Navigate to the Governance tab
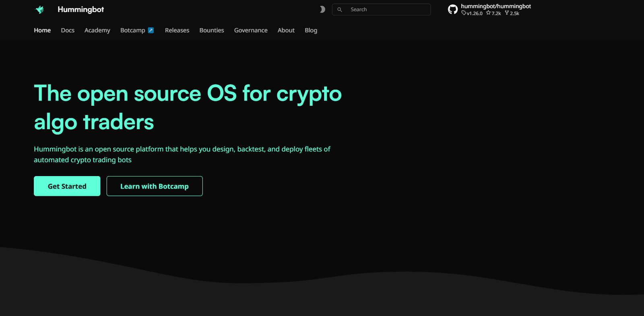 point(251,30)
